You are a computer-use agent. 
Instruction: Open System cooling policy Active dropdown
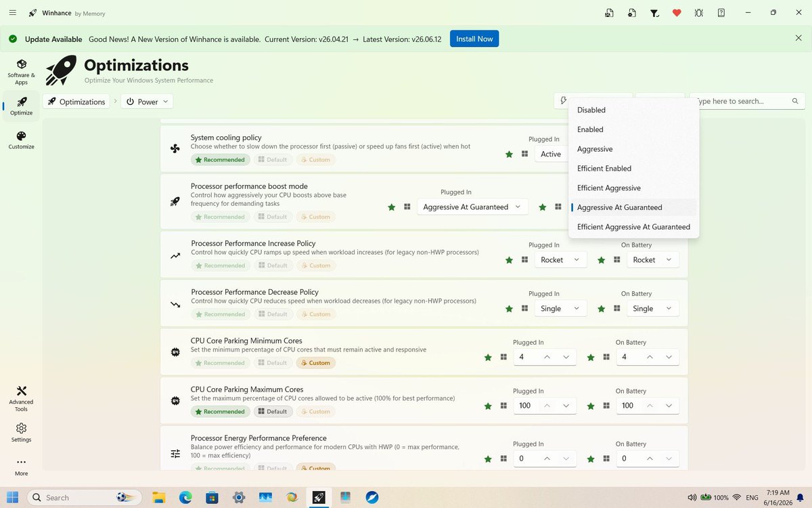point(551,154)
